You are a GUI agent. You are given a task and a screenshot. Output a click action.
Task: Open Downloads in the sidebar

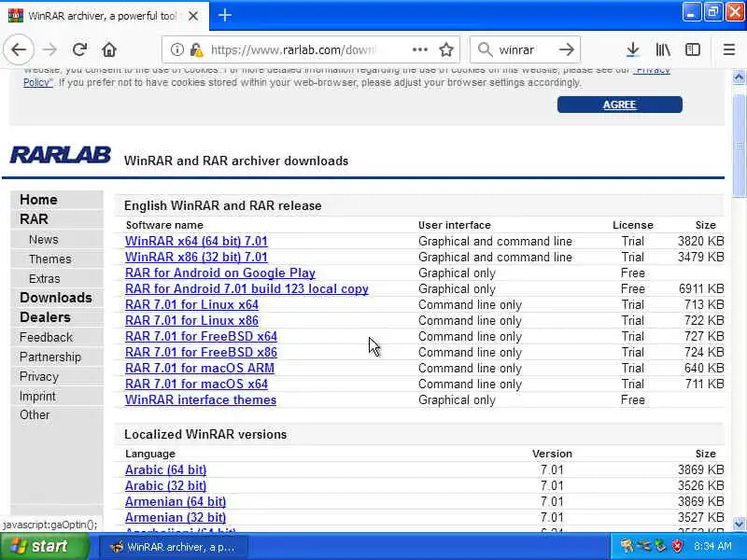(56, 298)
